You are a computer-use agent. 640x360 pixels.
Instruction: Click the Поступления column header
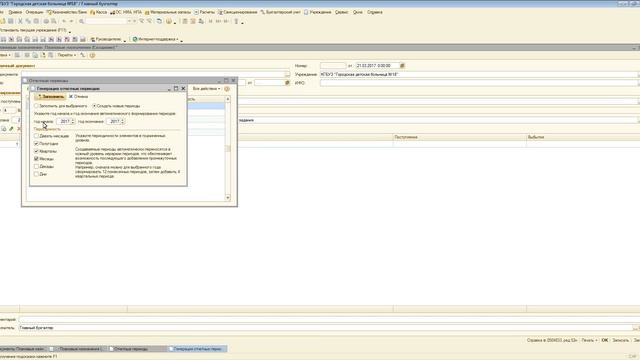tap(460, 137)
